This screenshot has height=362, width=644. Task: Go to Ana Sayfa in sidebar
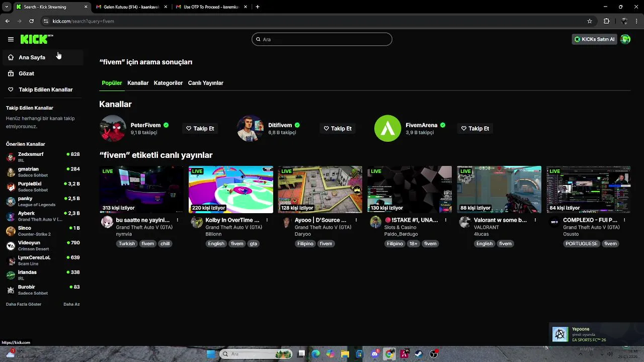pos(42,57)
